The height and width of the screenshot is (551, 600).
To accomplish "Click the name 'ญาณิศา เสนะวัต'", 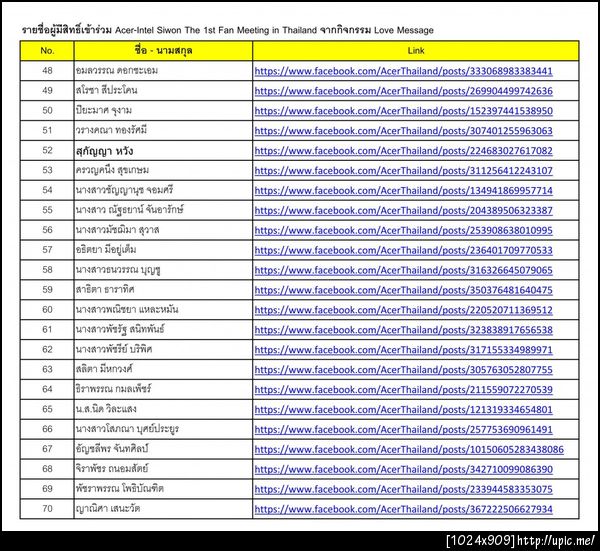I will (x=108, y=508).
